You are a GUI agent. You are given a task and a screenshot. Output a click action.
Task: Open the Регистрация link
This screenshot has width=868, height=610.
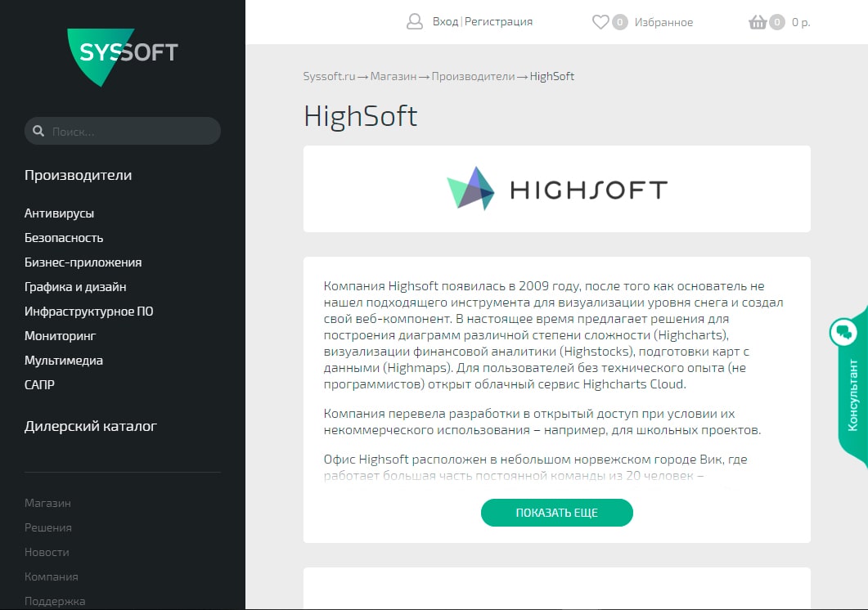(498, 21)
